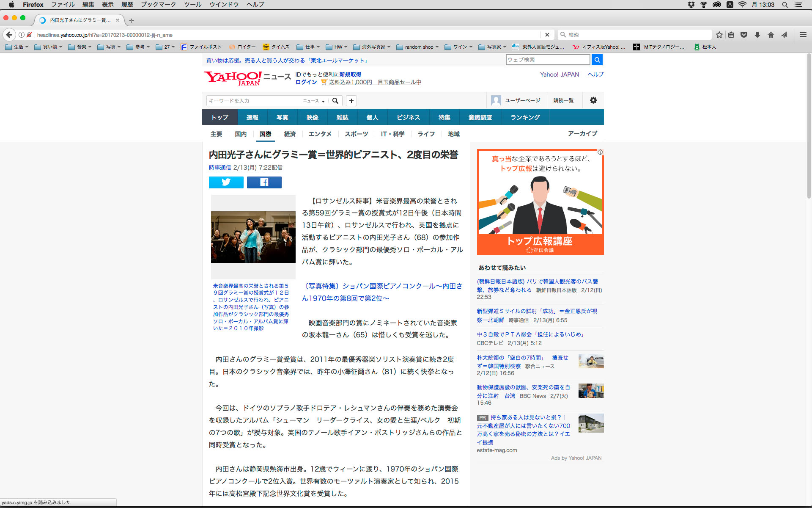Viewport: 812px width, 508px height.
Task: Open Firefox downloads arrow icon
Action: (x=757, y=35)
